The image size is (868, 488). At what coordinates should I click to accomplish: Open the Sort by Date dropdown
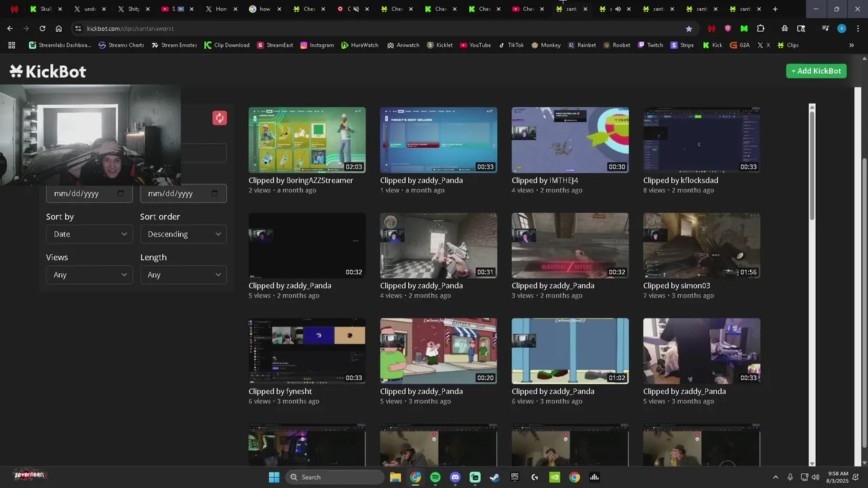click(89, 234)
